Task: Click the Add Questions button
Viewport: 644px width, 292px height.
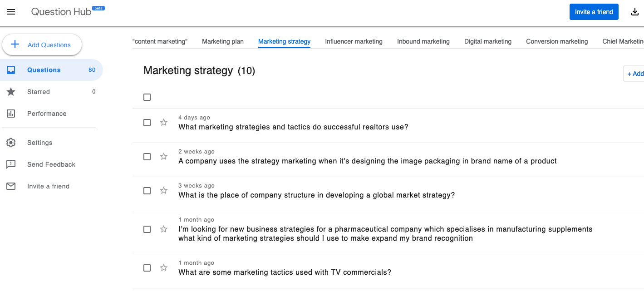Action: click(x=42, y=45)
